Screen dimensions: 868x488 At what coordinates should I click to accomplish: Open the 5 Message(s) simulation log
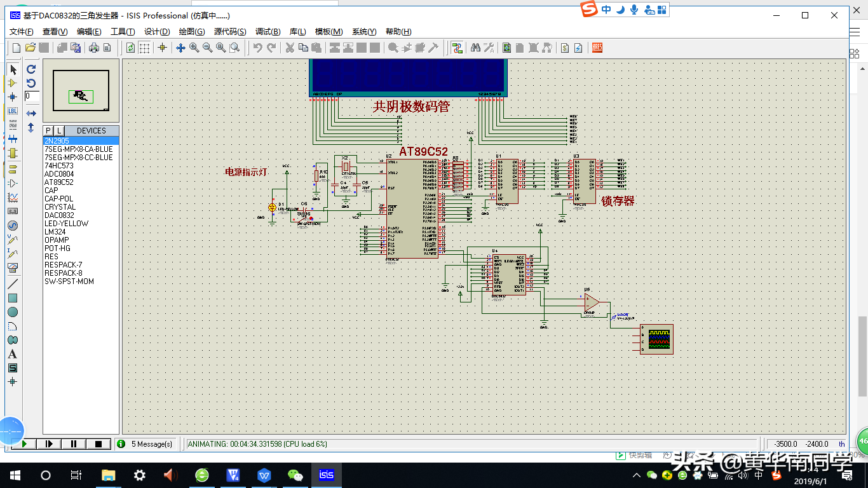(x=151, y=444)
